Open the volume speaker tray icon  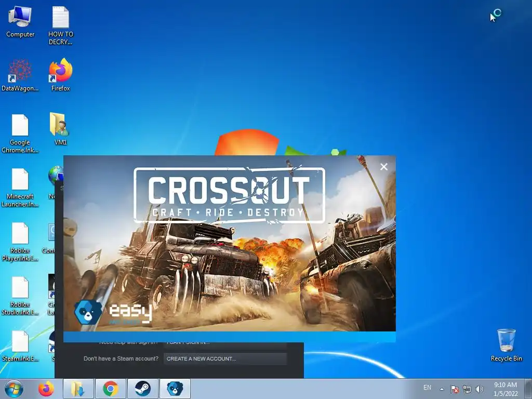click(x=479, y=389)
